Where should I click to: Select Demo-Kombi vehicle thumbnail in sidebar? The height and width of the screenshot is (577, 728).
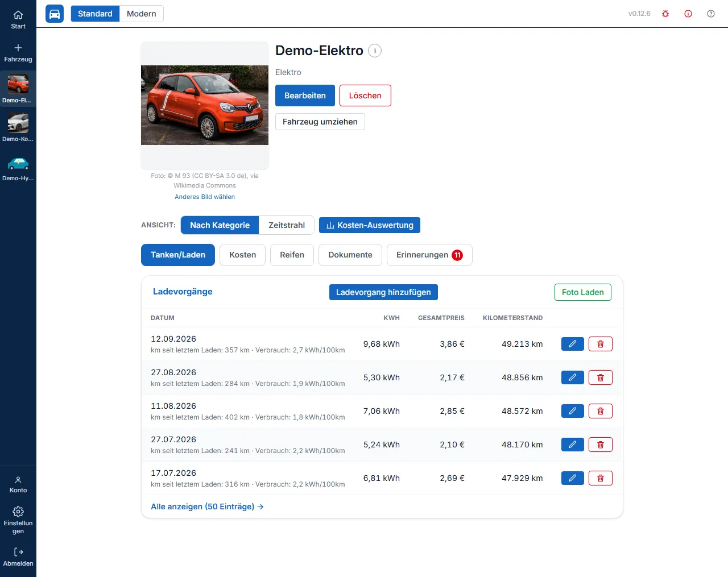click(18, 127)
